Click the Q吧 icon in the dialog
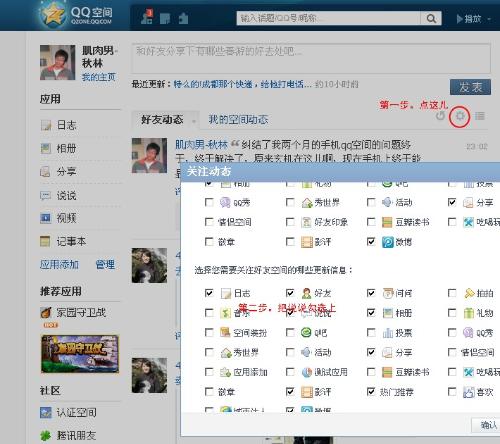 306,332
